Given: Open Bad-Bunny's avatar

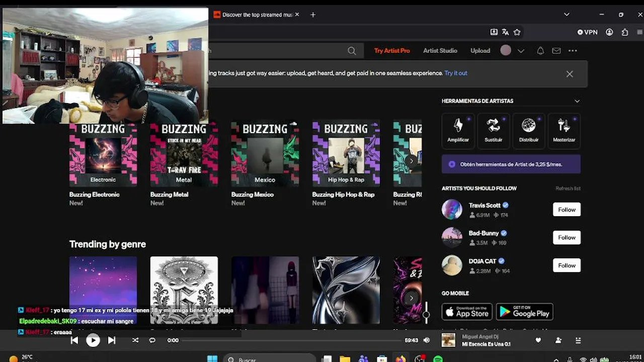Looking at the screenshot, I should pyautogui.click(x=452, y=237).
